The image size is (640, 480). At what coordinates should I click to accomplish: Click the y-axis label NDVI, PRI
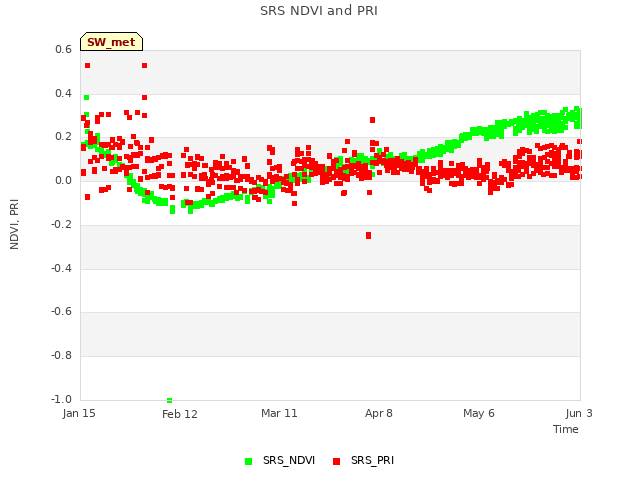point(14,224)
